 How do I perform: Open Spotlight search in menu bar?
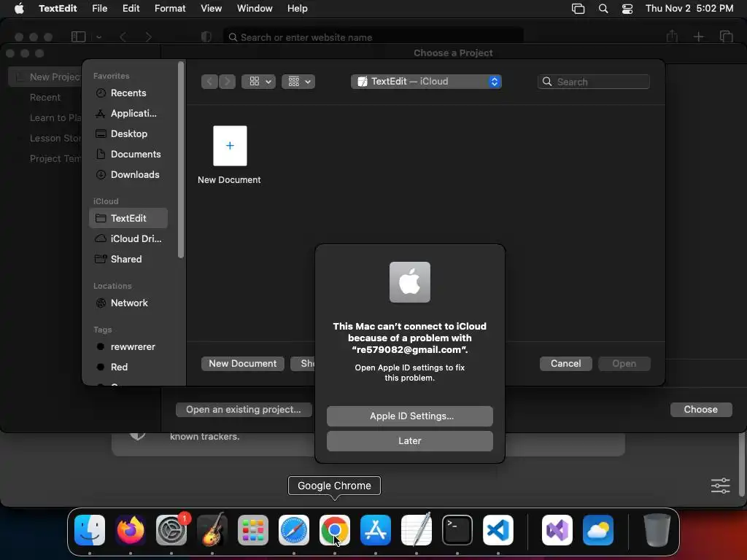(x=603, y=9)
